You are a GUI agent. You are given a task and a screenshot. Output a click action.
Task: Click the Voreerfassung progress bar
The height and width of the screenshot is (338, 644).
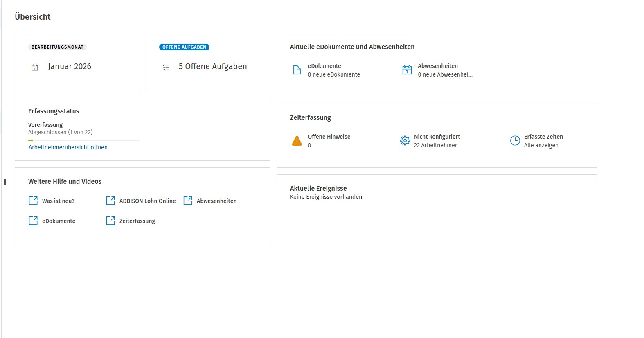84,140
